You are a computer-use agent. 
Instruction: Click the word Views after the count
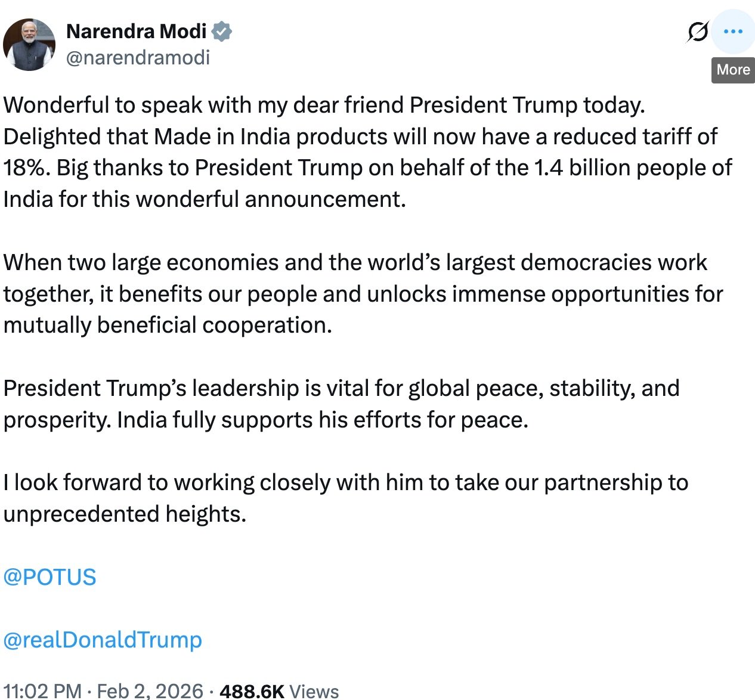click(314, 690)
